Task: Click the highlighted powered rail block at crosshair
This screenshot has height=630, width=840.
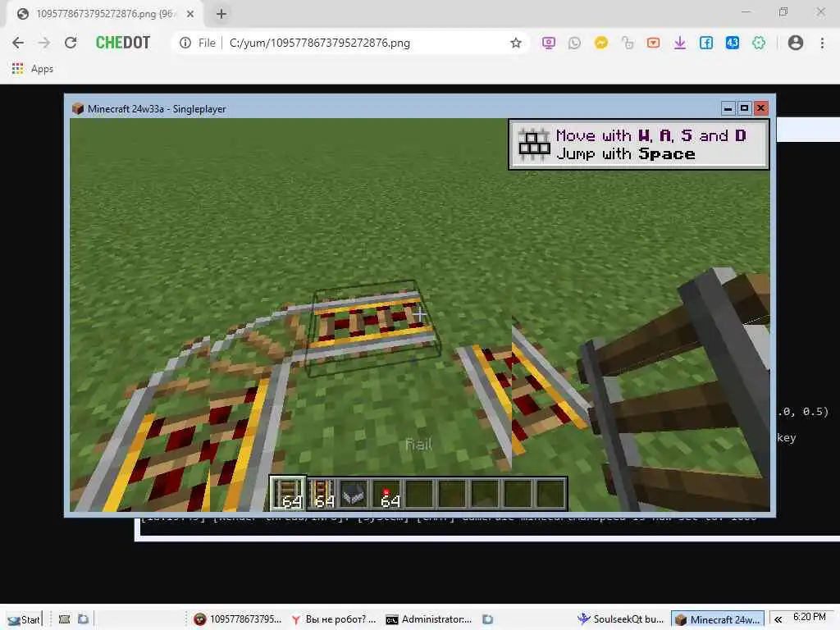Action: (372, 330)
